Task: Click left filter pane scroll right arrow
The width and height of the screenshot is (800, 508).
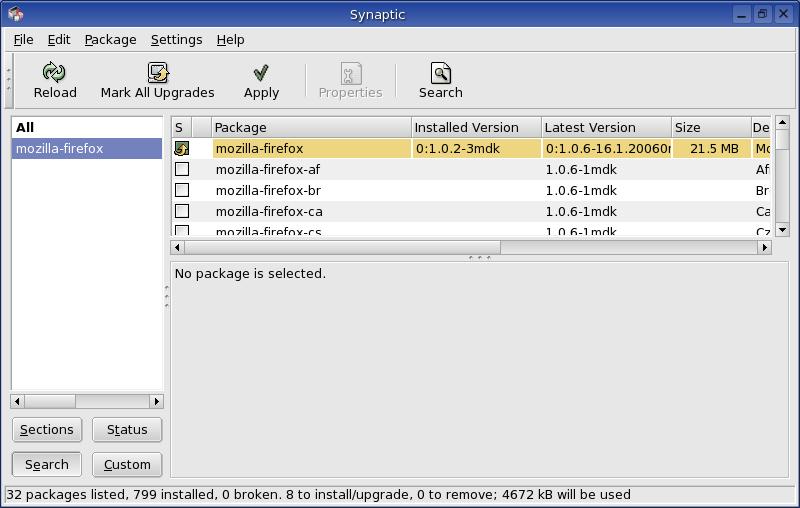Action: click(157, 401)
